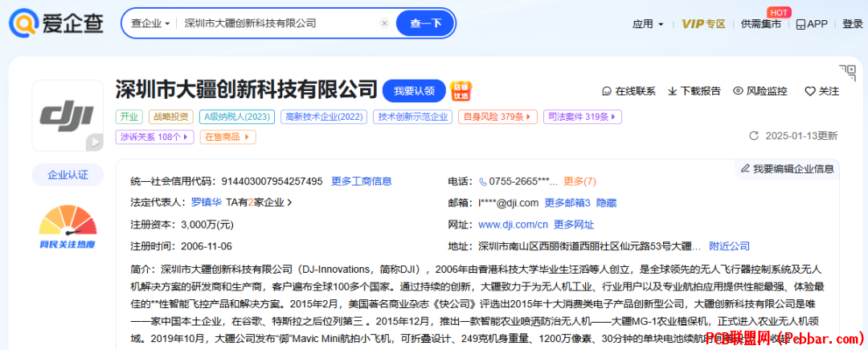Open 更多网址 link
This screenshot has height=350, width=868.
click(x=574, y=224)
